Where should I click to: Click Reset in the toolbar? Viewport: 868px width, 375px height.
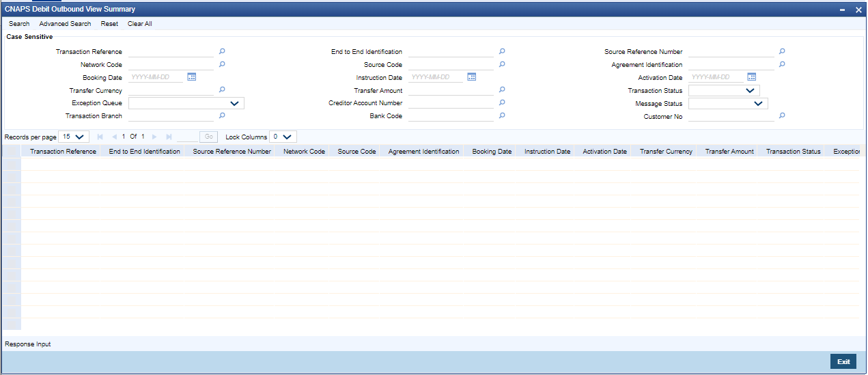(109, 24)
